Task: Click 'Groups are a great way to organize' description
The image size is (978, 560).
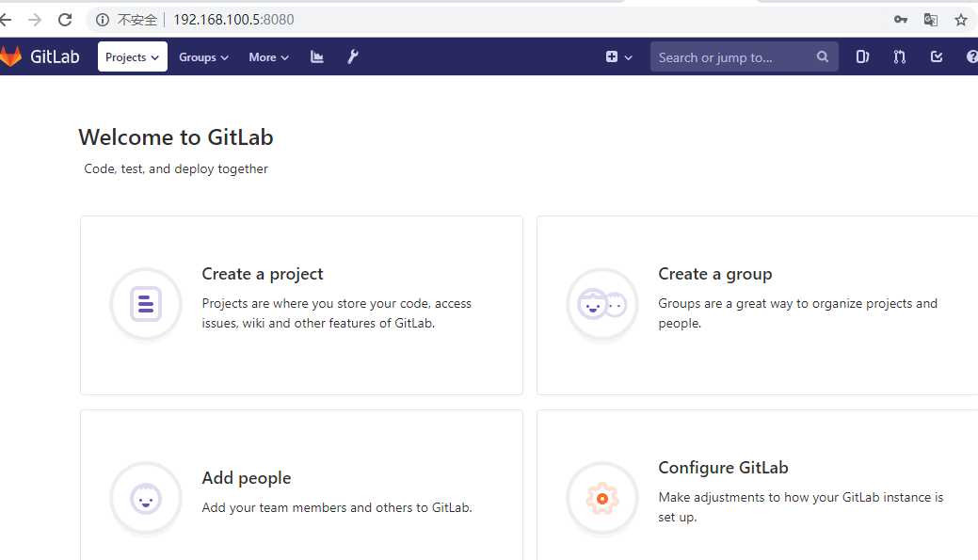Action: pos(798,313)
